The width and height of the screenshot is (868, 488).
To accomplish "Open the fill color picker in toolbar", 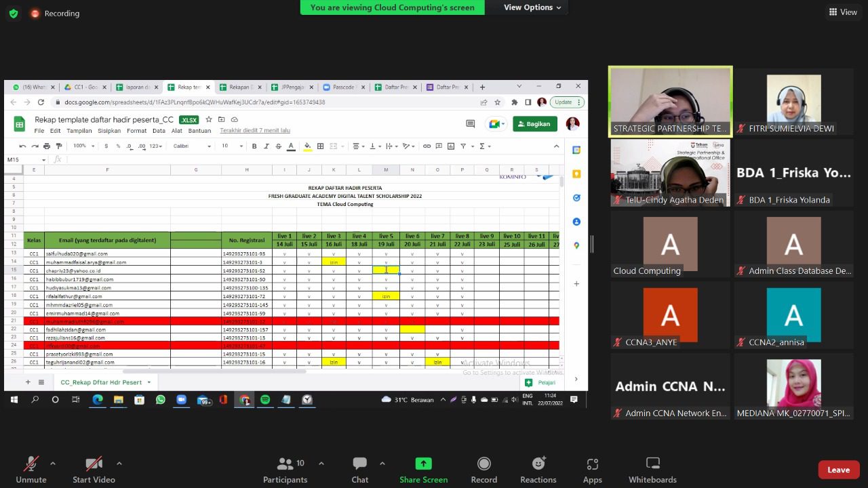I will [307, 146].
